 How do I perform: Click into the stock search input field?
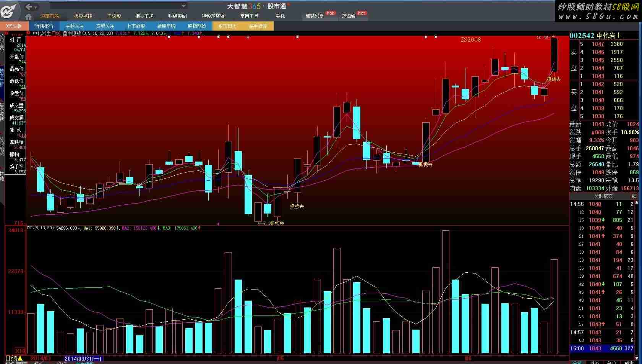pyautogui.click(x=115, y=6)
